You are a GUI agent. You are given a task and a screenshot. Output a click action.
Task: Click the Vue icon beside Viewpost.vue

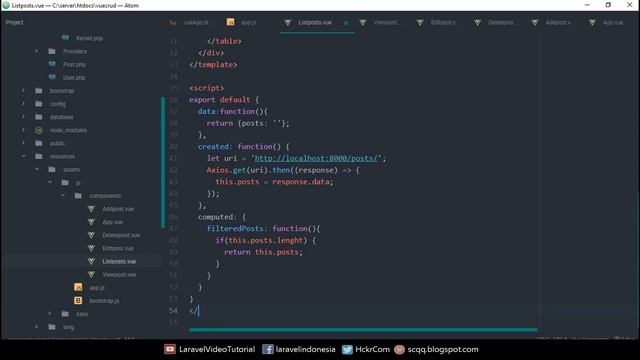pos(91,274)
